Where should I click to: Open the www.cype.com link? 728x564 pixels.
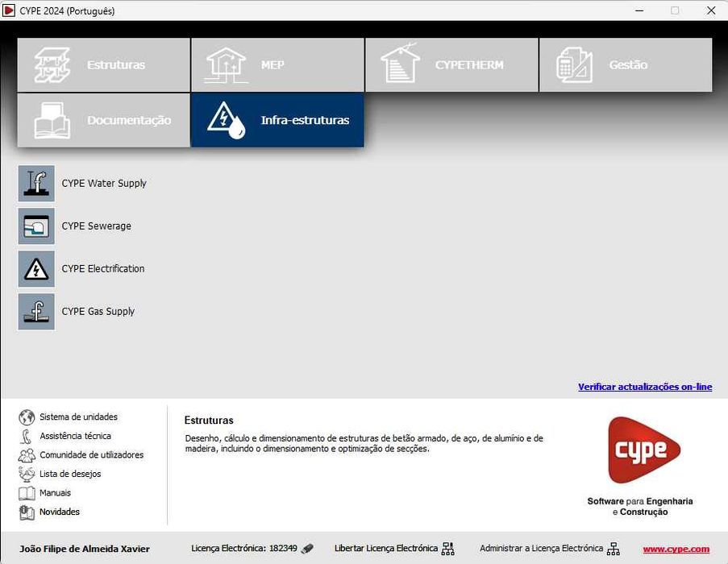click(x=676, y=549)
